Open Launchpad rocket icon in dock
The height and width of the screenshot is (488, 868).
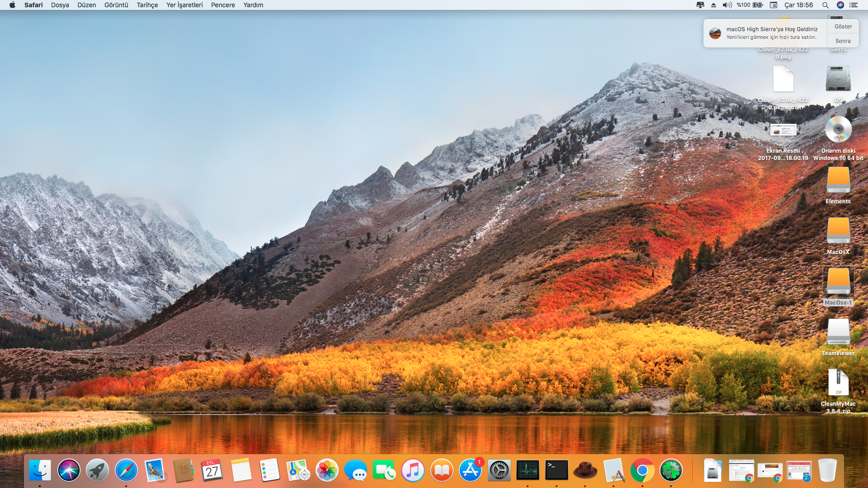tap(97, 470)
